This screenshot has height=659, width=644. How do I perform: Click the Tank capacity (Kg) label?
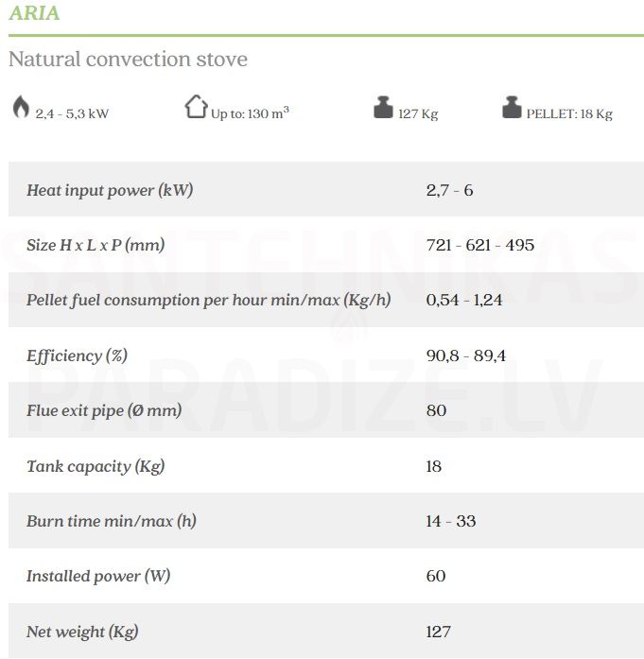tap(96, 466)
